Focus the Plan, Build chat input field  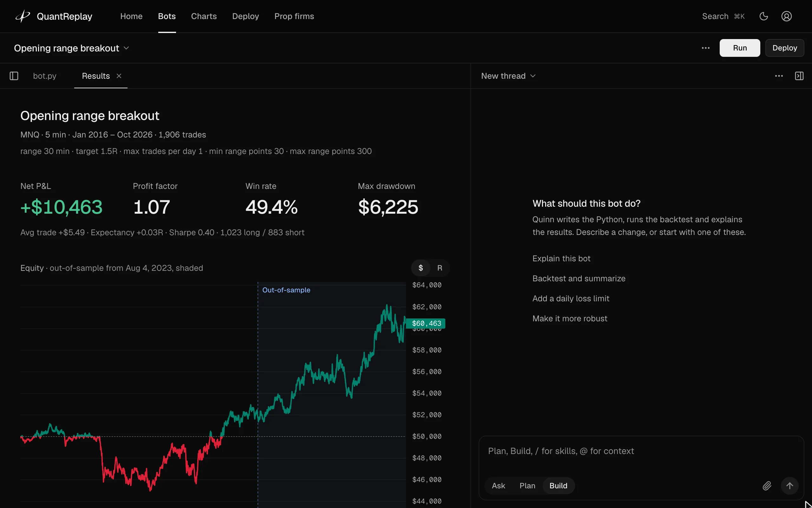point(641,451)
